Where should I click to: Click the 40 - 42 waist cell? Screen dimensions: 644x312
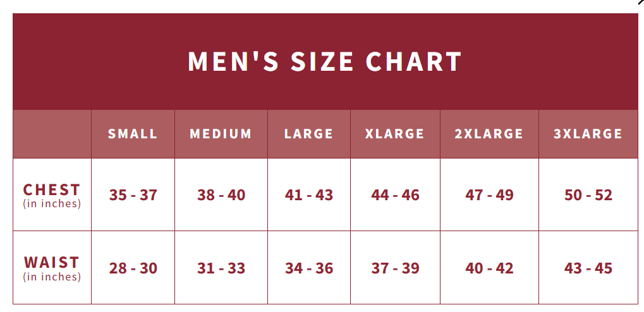click(x=489, y=268)
